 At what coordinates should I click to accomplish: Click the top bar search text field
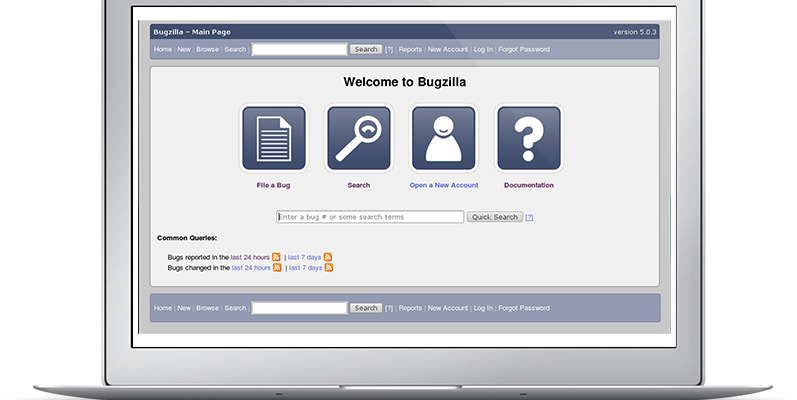pos(299,49)
